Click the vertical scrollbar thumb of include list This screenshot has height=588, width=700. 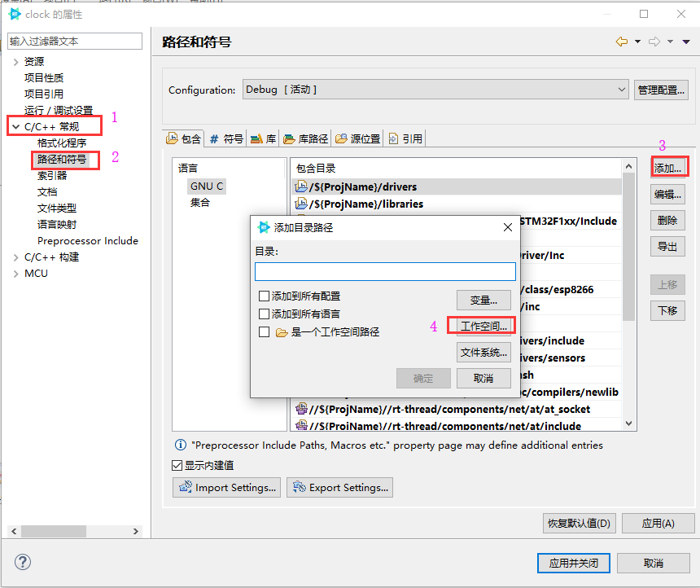click(628, 247)
